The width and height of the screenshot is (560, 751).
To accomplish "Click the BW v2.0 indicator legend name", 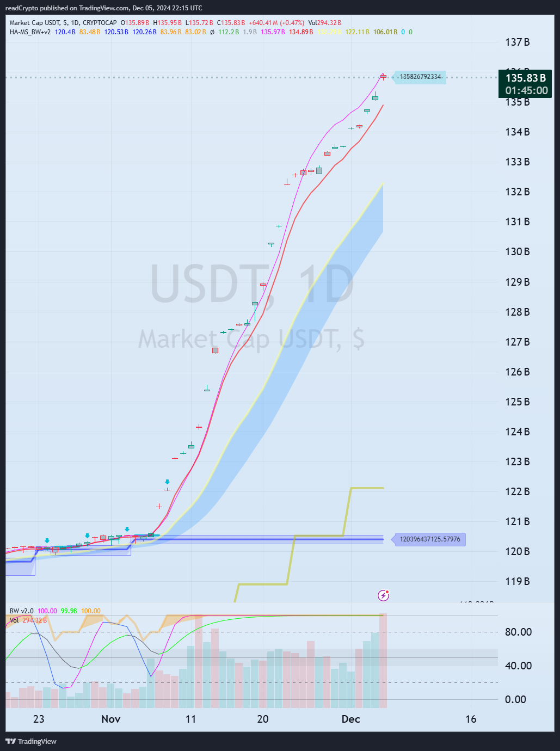I will (x=21, y=611).
